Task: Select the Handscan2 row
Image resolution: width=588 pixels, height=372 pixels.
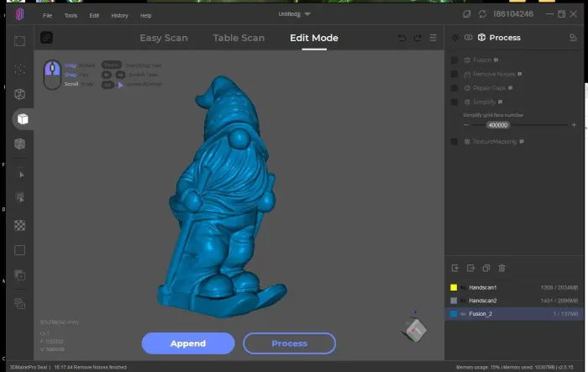Action: [514, 301]
